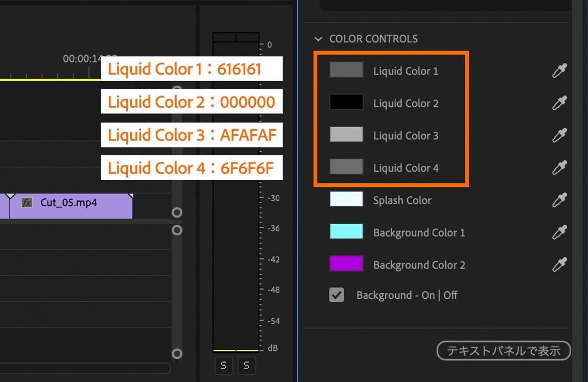
Task: Pick Liquid Color 2 with its eyedropper
Action: tap(559, 103)
